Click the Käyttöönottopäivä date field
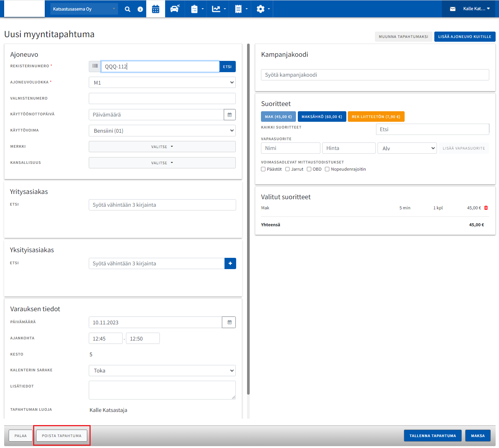Screen dimensions: 499x448 click(156, 115)
